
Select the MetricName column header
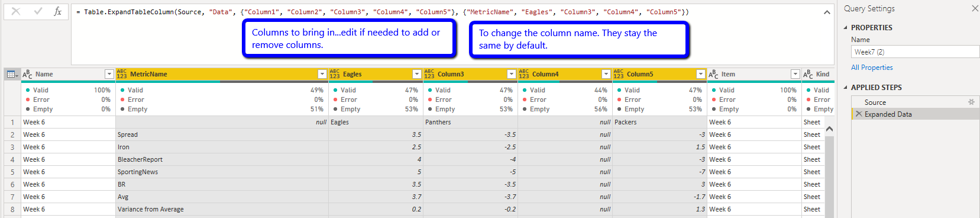pos(222,74)
